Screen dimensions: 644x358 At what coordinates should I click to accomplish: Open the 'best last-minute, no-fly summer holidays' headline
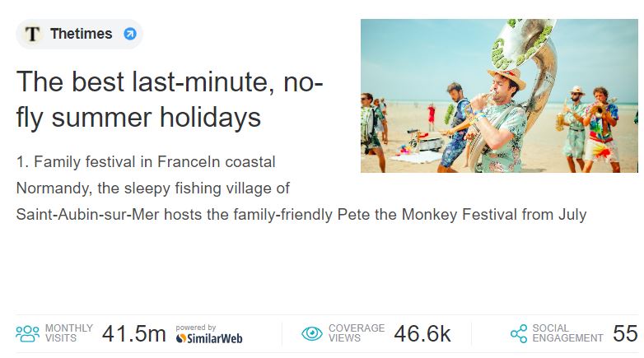[x=169, y=100]
